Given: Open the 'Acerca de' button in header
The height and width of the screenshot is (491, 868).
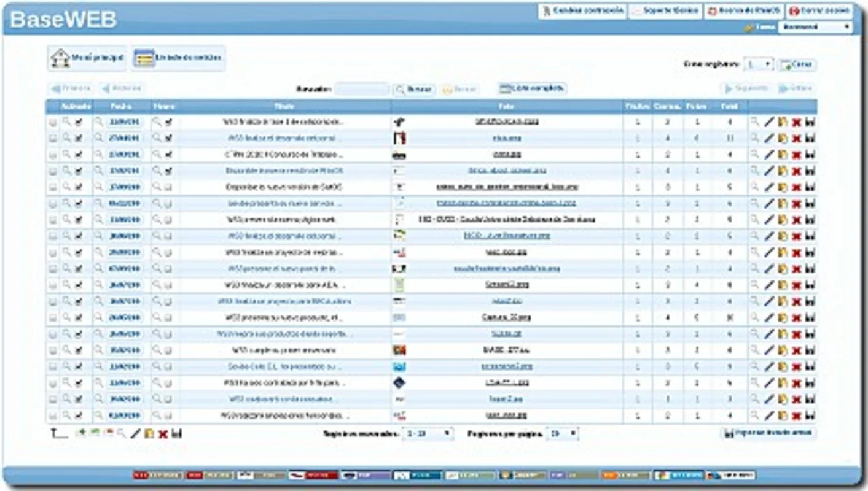Looking at the screenshot, I should coord(744,11).
